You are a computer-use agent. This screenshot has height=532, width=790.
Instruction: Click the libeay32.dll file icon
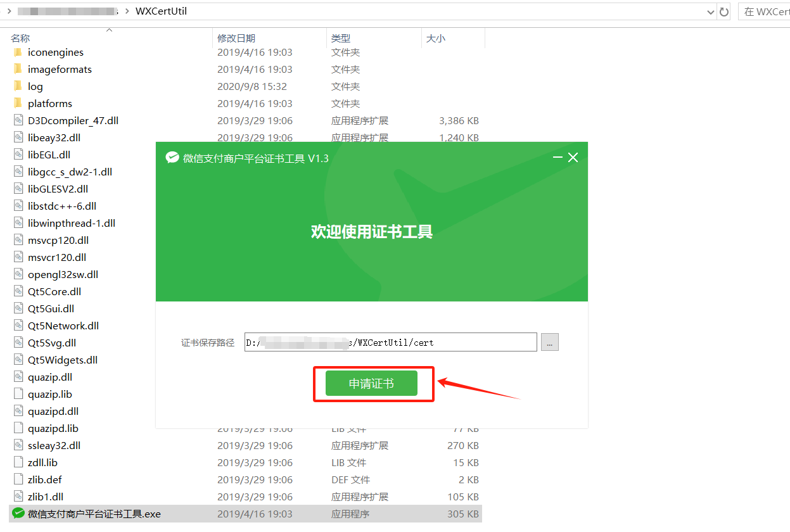click(18, 137)
